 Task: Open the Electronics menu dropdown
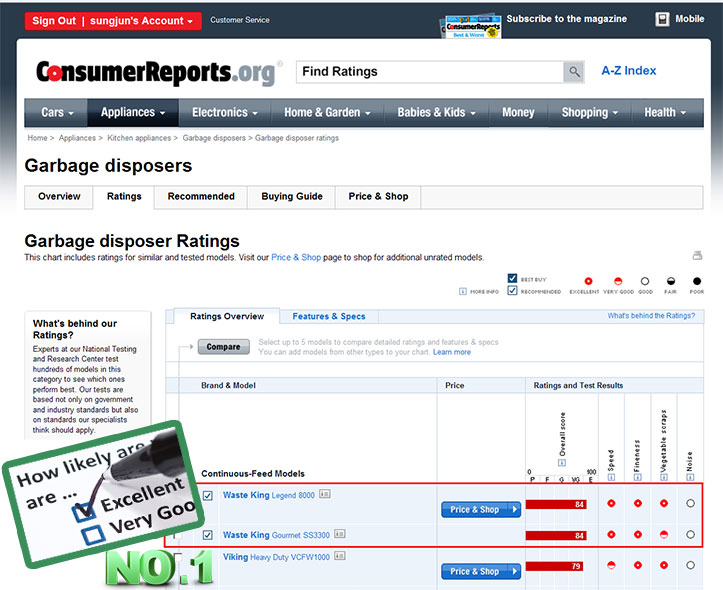(x=225, y=112)
